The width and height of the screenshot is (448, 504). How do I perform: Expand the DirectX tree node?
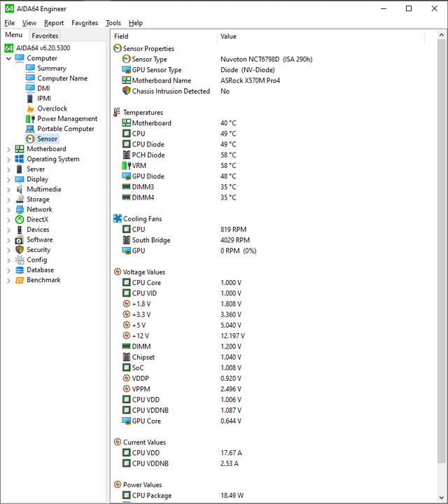click(9, 220)
